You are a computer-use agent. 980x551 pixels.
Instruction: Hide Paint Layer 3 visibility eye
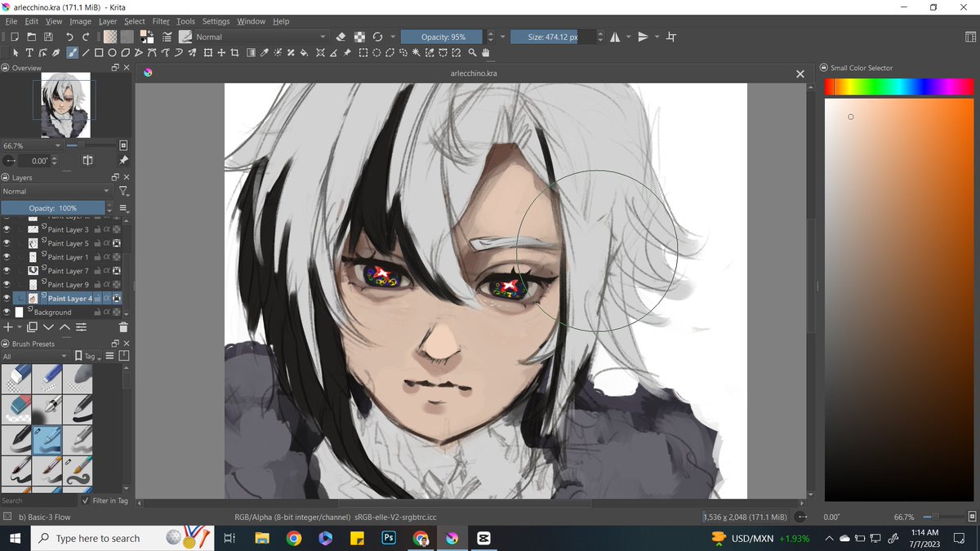click(7, 230)
